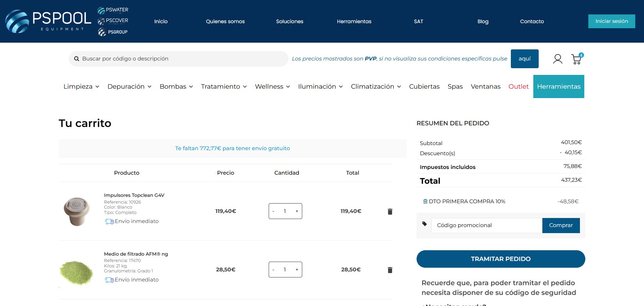This screenshot has height=306, width=644.
Task: Open the Ventanas category
Action: coord(486,87)
